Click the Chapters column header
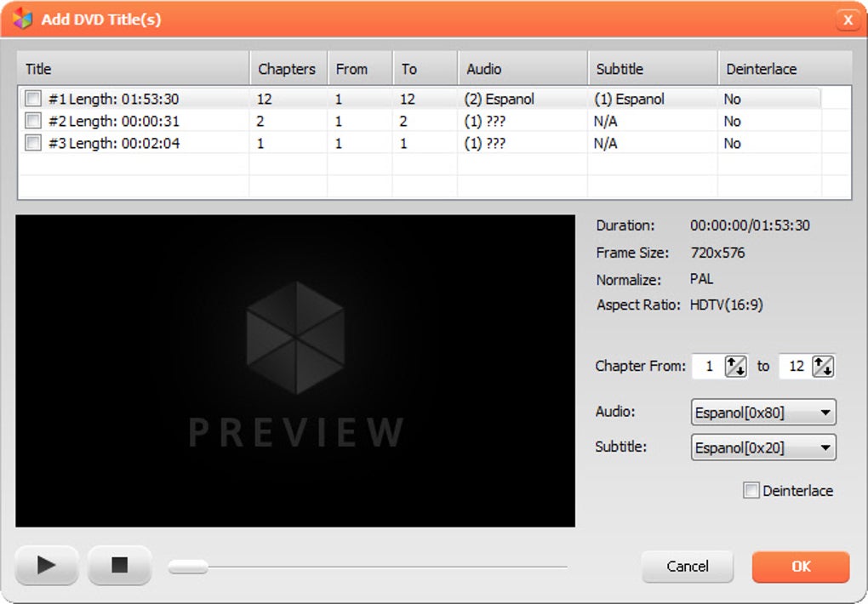868x604 pixels. pos(289,69)
